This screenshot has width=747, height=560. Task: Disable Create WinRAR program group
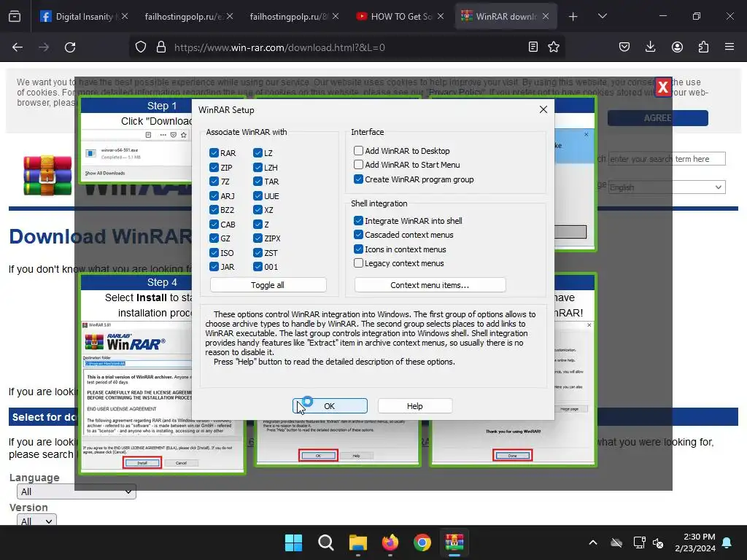point(358,179)
